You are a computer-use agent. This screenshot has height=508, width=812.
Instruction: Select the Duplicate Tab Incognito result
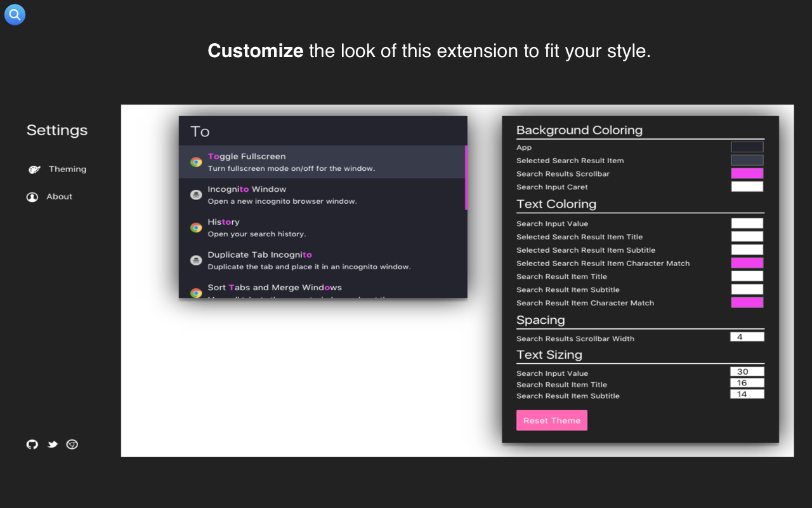322,260
